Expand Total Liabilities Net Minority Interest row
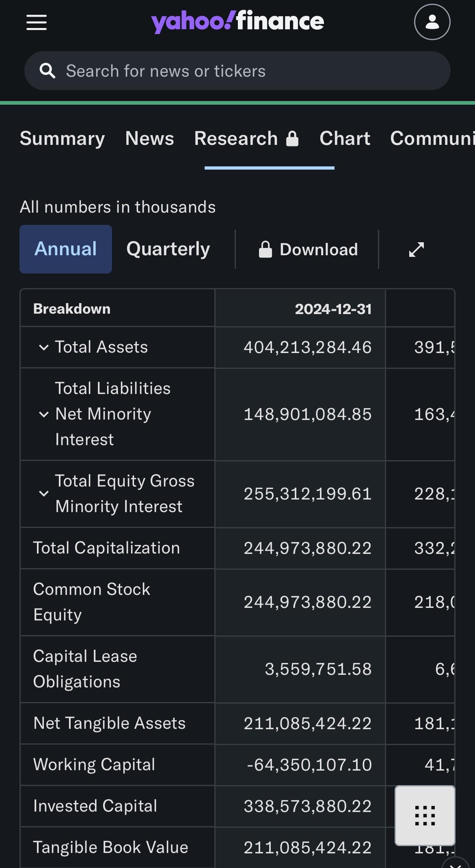Image resolution: width=475 pixels, height=868 pixels. point(43,414)
